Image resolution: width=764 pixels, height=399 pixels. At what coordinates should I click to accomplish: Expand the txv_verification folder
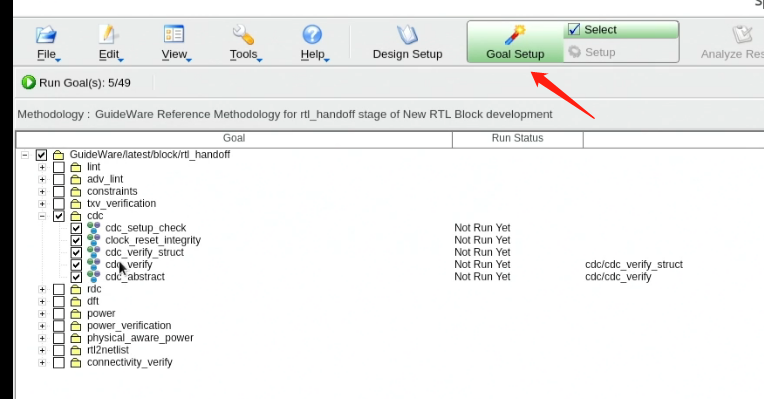[42, 204]
